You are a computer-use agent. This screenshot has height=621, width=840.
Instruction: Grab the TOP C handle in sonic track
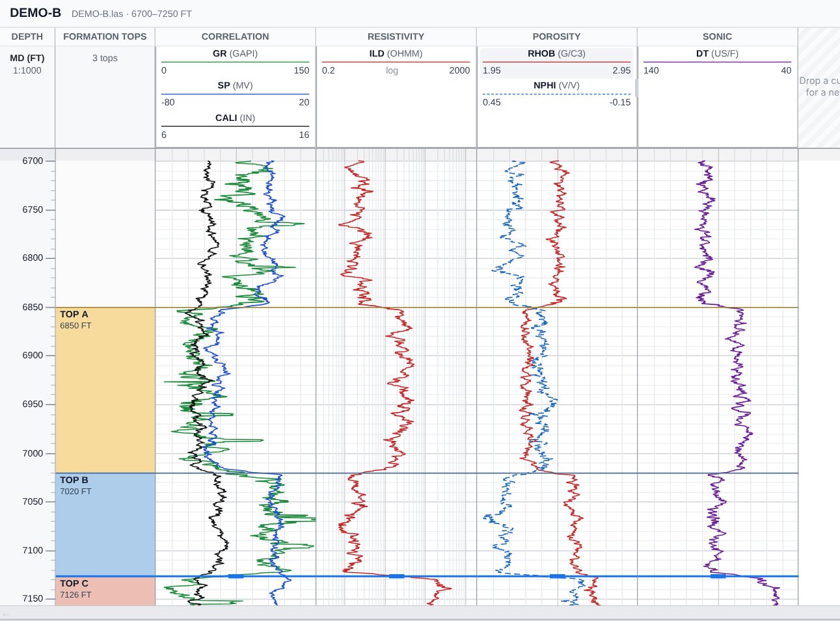(718, 576)
